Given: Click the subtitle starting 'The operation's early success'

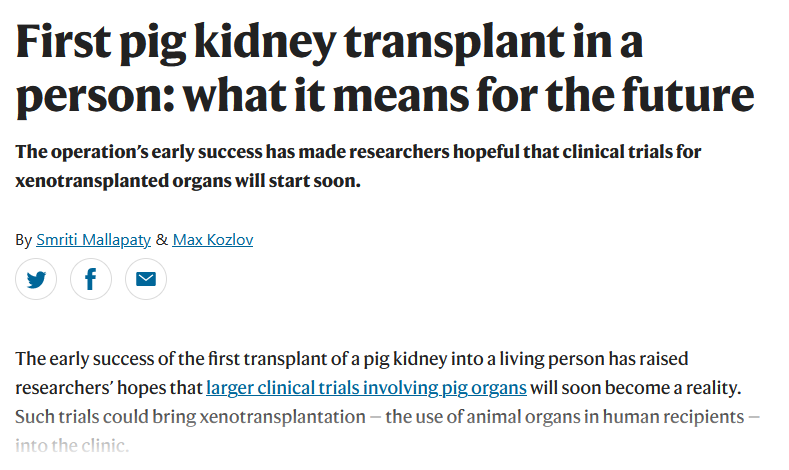Looking at the screenshot, I should (x=358, y=166).
